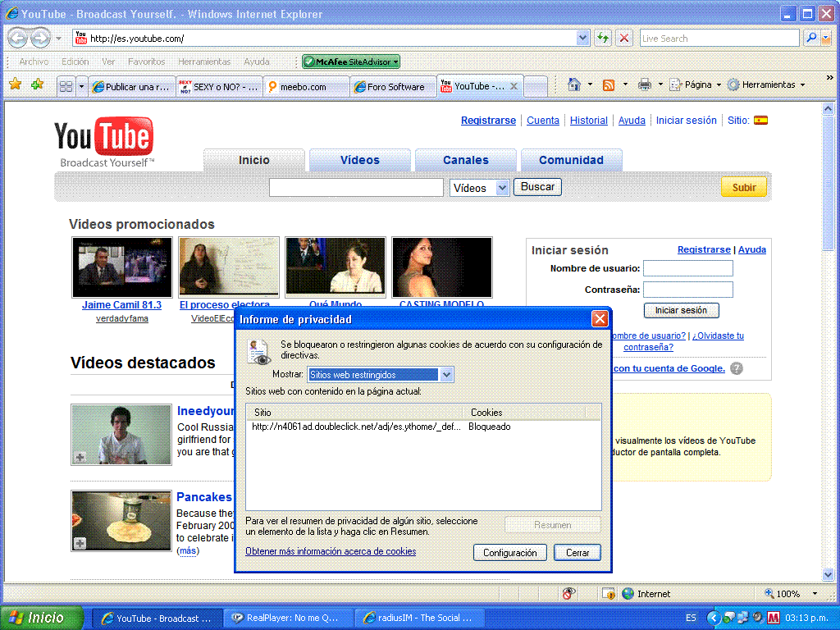The height and width of the screenshot is (630, 840).
Task: Click the YouTube logo
Action: coord(103,142)
